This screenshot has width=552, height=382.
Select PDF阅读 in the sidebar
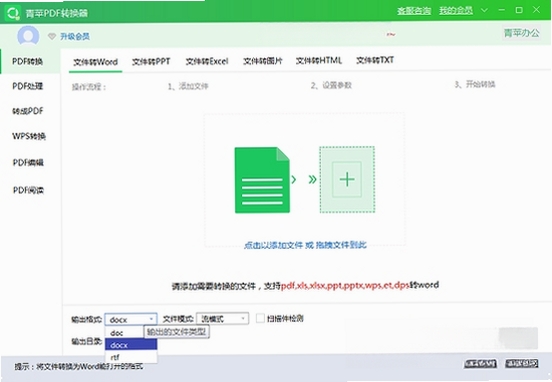pyautogui.click(x=28, y=190)
